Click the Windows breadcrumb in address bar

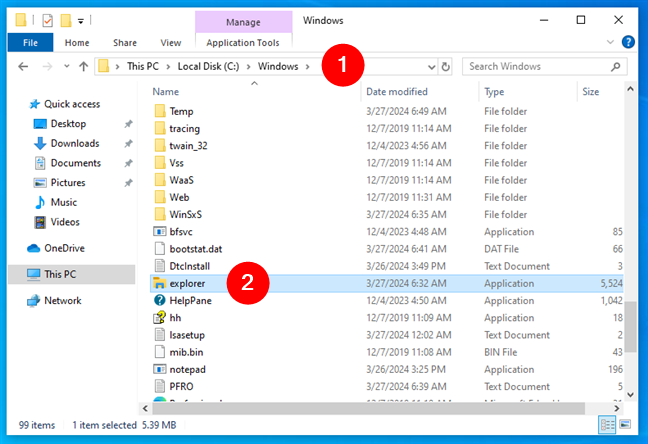[278, 66]
